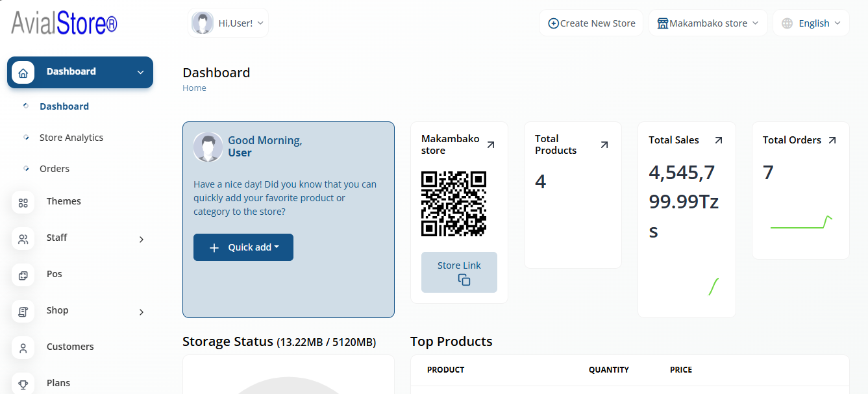868x394 pixels.
Task: Click the Staff people icon
Action: click(23, 239)
